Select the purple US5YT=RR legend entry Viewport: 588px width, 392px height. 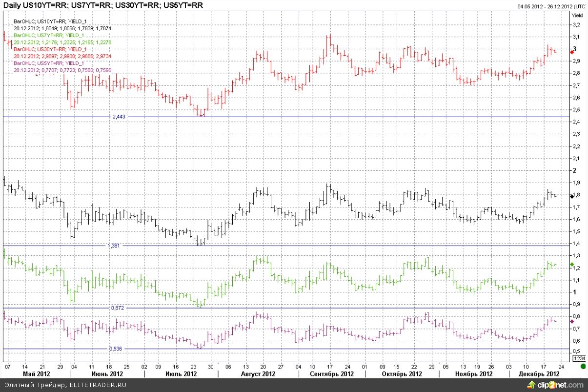pyautogui.click(x=48, y=63)
